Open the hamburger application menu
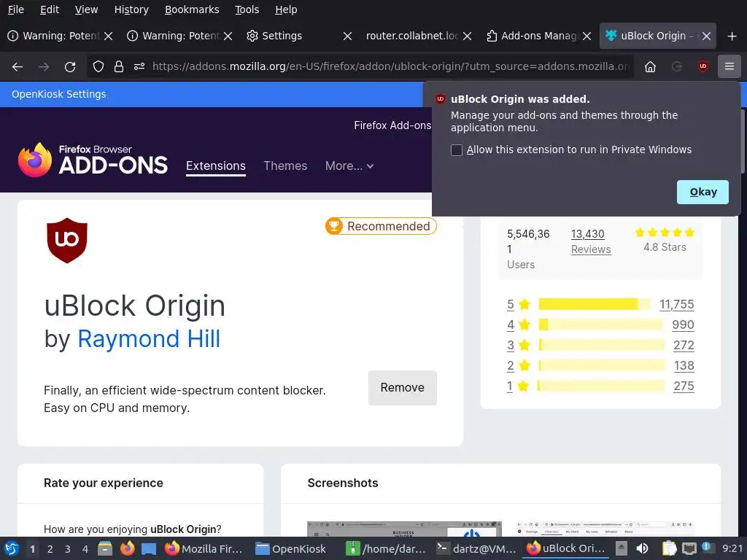The width and height of the screenshot is (747, 560). 729,66
